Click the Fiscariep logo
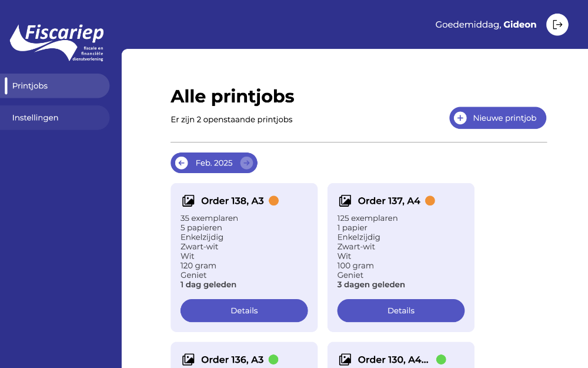Image resolution: width=588 pixels, height=368 pixels. click(56, 41)
